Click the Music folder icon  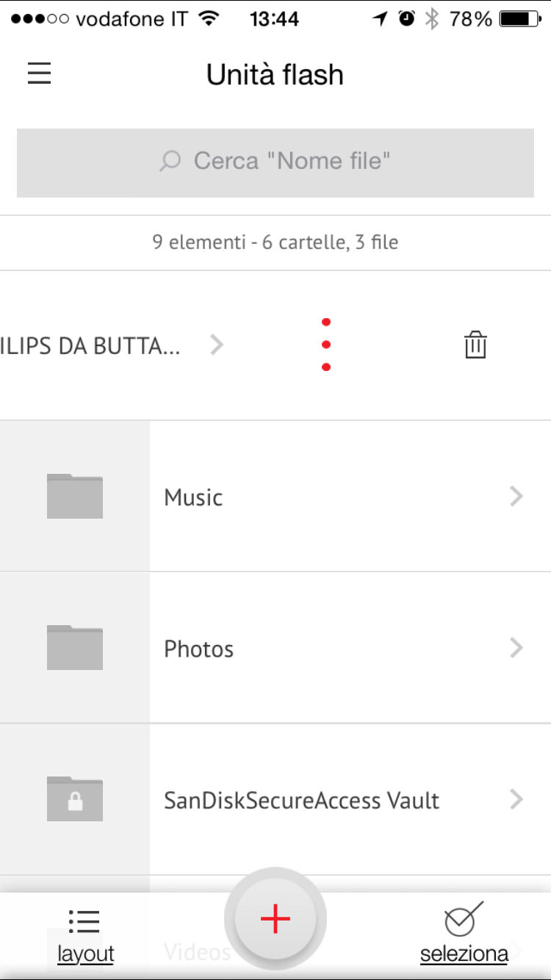click(x=75, y=497)
